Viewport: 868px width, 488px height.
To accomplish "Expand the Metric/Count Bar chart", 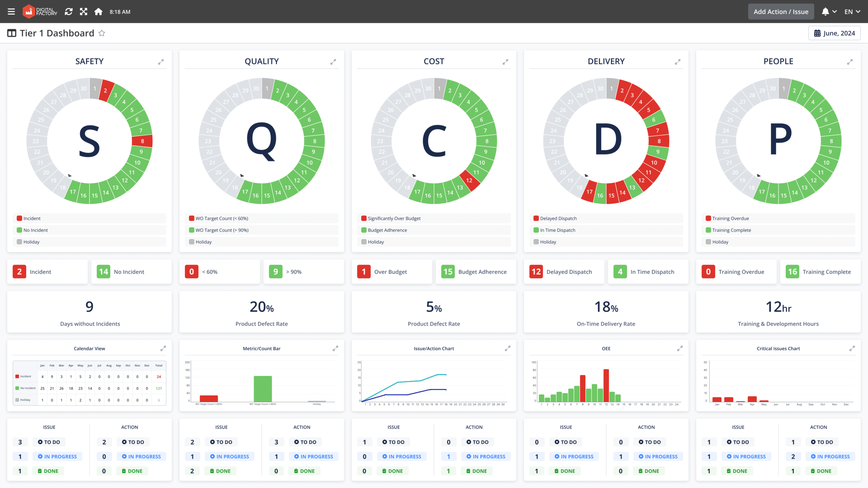I will [x=335, y=348].
